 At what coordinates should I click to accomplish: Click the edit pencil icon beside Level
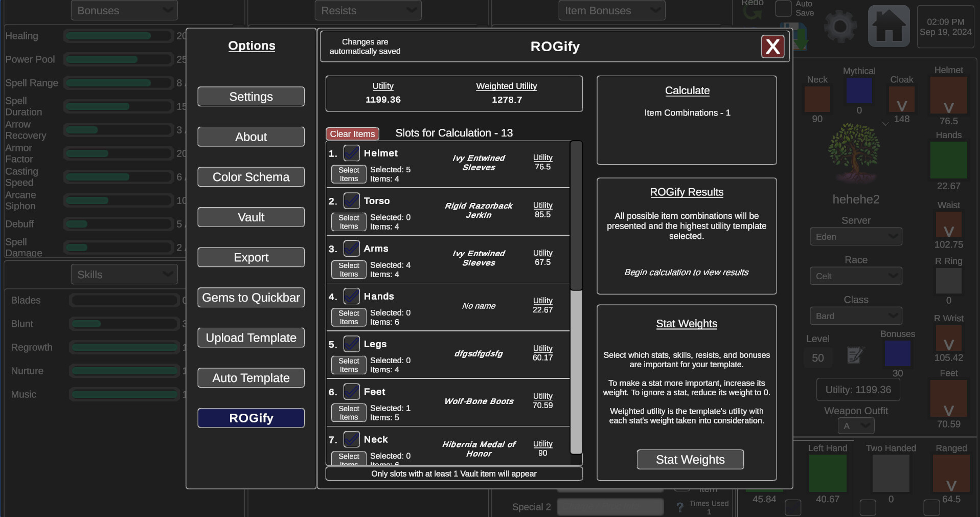click(x=854, y=355)
